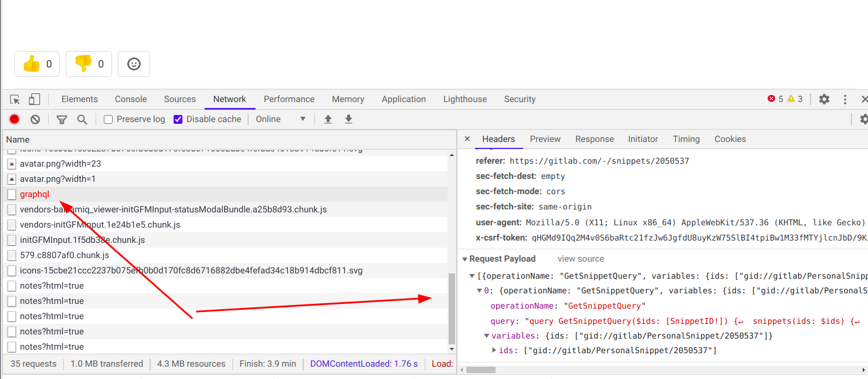Open DevTools settings gear
Viewport: 868px width, 379px height.
click(824, 99)
